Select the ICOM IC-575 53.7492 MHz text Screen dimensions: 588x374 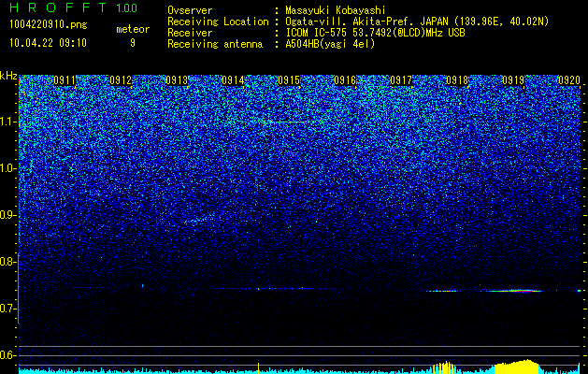click(375, 33)
